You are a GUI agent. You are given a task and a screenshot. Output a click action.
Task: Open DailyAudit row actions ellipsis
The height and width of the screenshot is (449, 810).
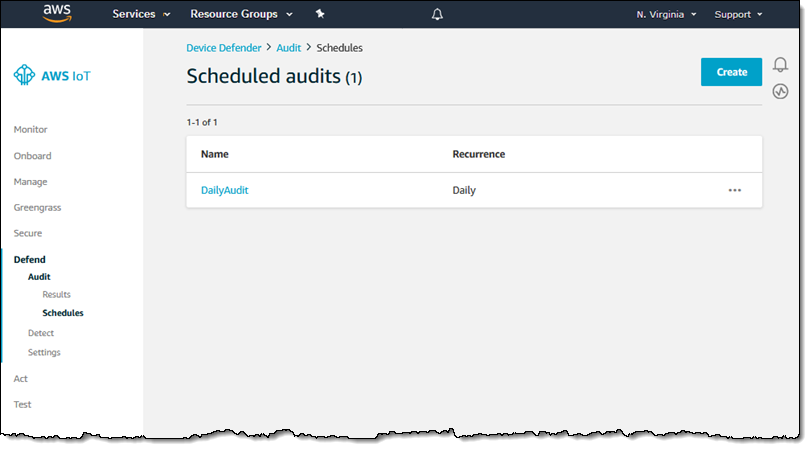pyautogui.click(x=735, y=190)
